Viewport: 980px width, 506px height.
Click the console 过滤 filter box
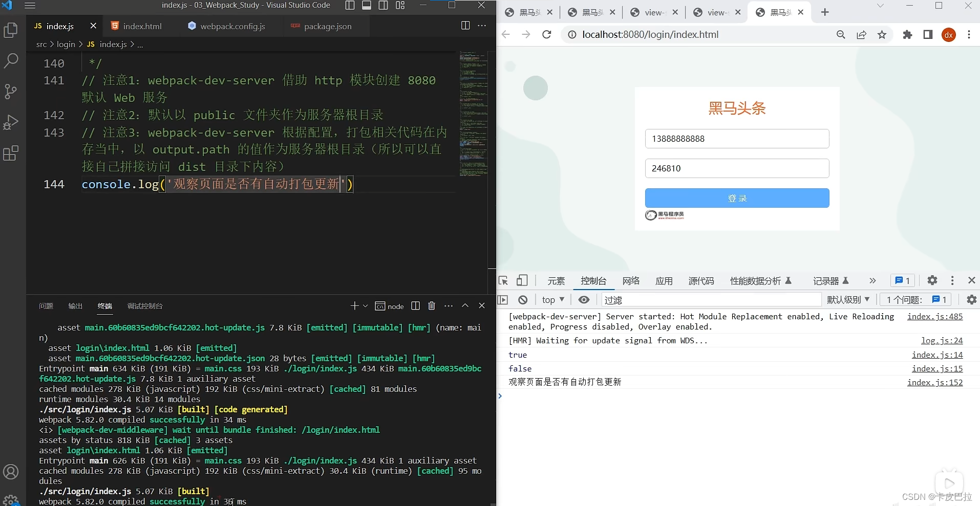click(711, 300)
